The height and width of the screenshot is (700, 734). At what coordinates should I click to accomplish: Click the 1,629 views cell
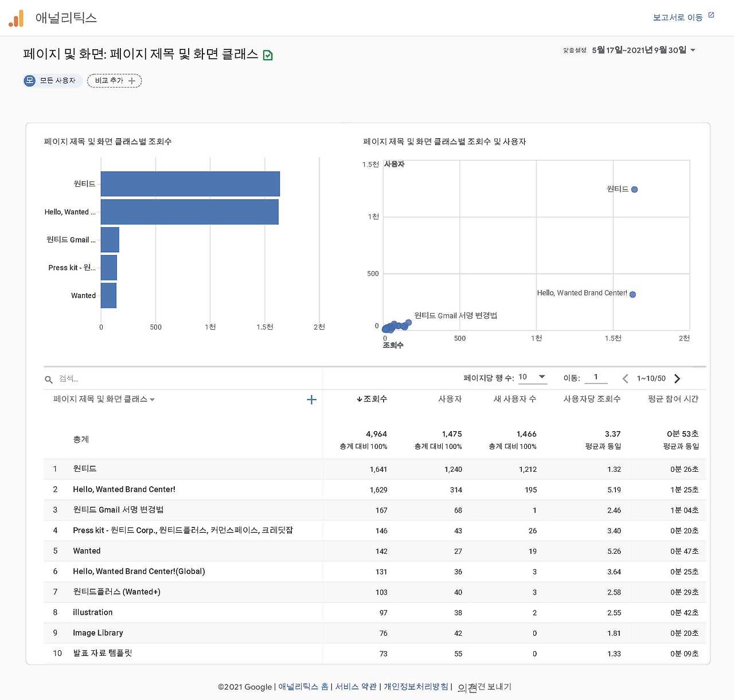[x=378, y=490]
